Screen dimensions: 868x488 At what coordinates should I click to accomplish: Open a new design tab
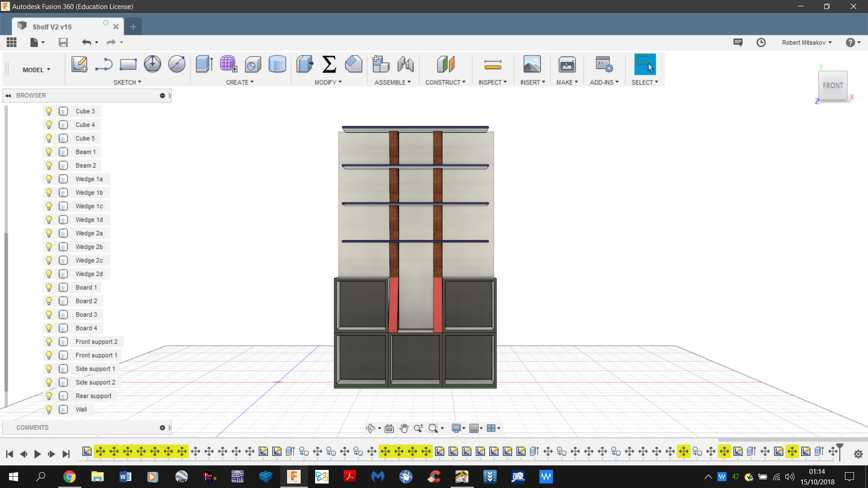(x=133, y=27)
